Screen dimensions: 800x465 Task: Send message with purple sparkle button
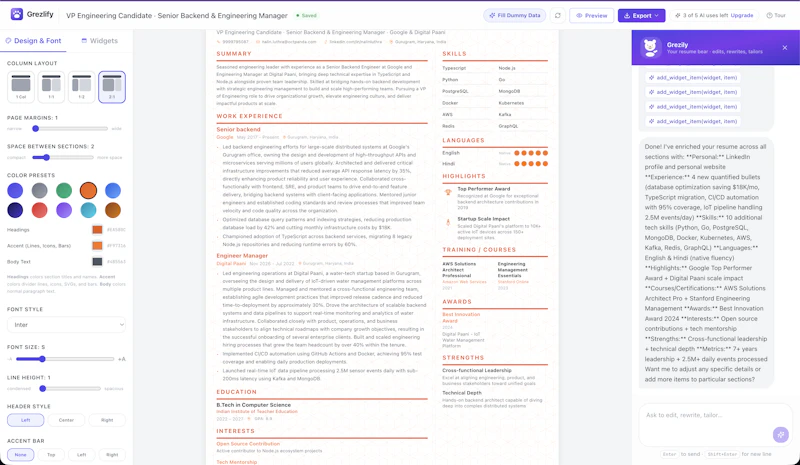coord(780,434)
